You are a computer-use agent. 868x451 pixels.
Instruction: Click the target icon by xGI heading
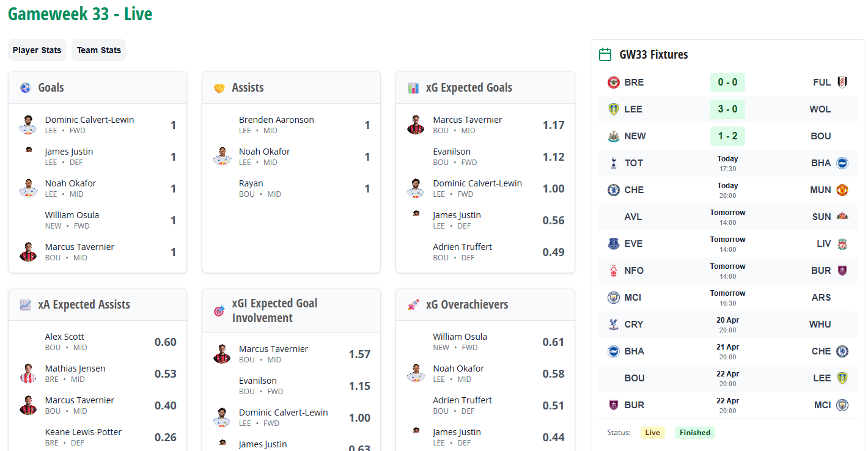219,311
